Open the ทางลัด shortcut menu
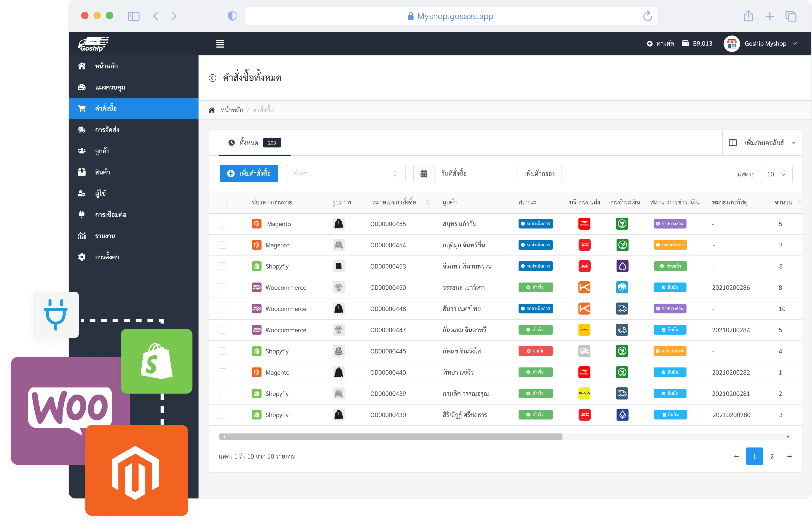The width and height of the screenshot is (812, 530). point(660,43)
